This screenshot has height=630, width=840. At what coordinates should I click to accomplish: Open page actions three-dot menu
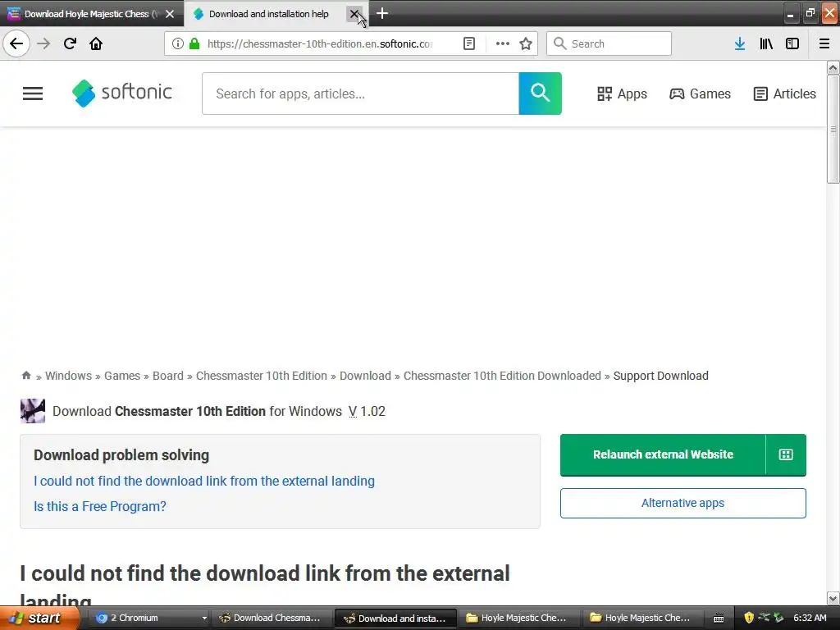[503, 43]
